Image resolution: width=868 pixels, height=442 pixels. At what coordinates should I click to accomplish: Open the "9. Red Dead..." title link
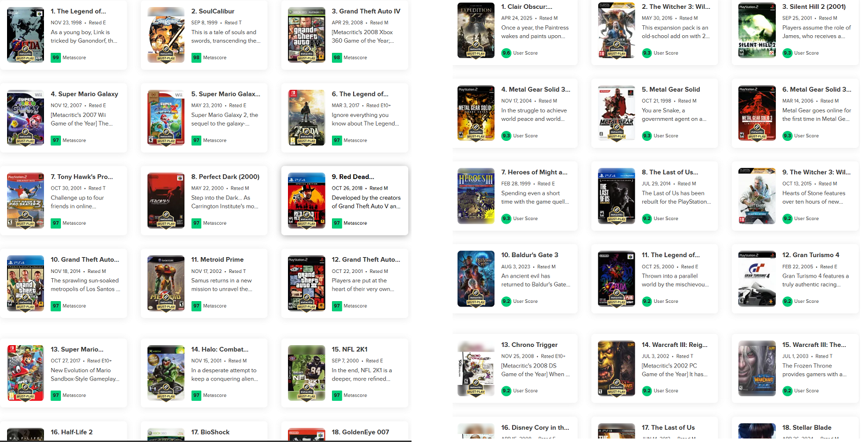click(353, 177)
